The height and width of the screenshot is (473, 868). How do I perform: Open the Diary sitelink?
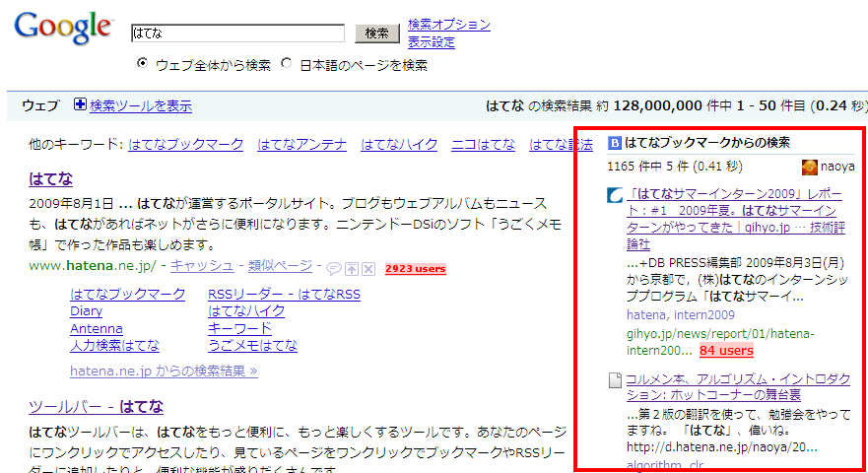coord(87,311)
